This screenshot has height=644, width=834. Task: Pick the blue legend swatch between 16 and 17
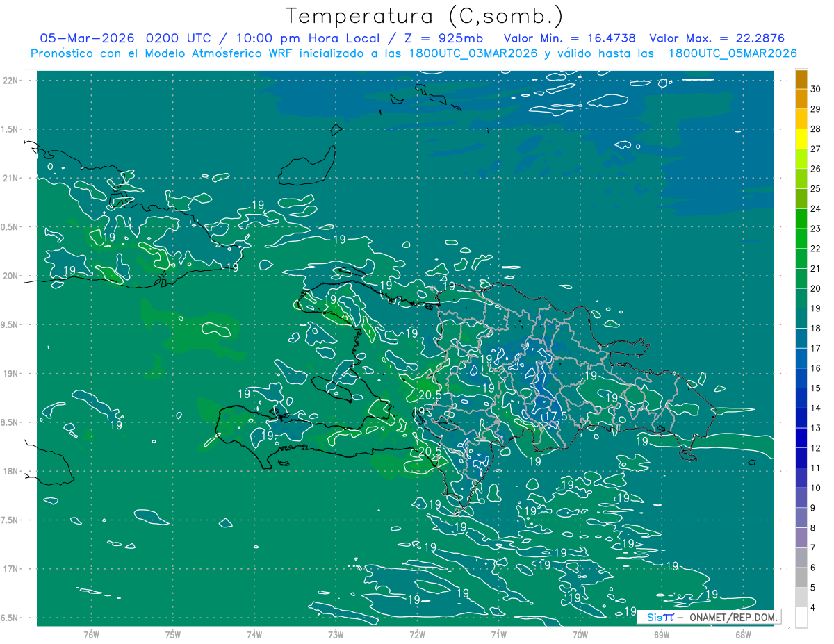(802, 358)
